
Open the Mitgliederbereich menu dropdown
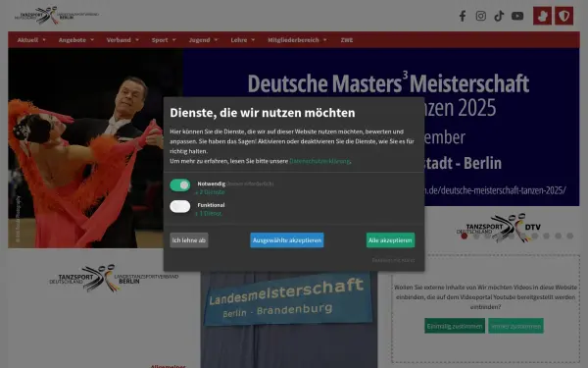point(297,40)
